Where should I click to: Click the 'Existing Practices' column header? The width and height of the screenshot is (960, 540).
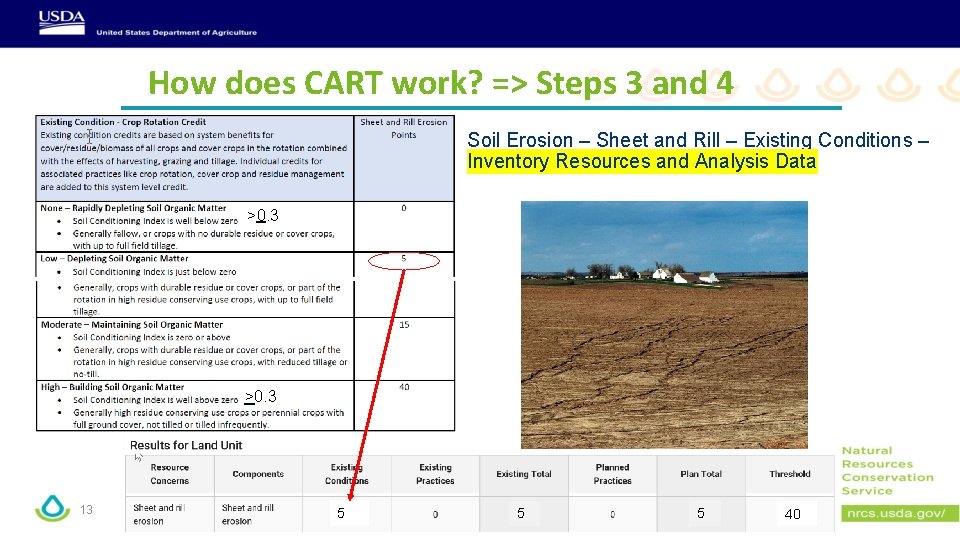[435, 474]
